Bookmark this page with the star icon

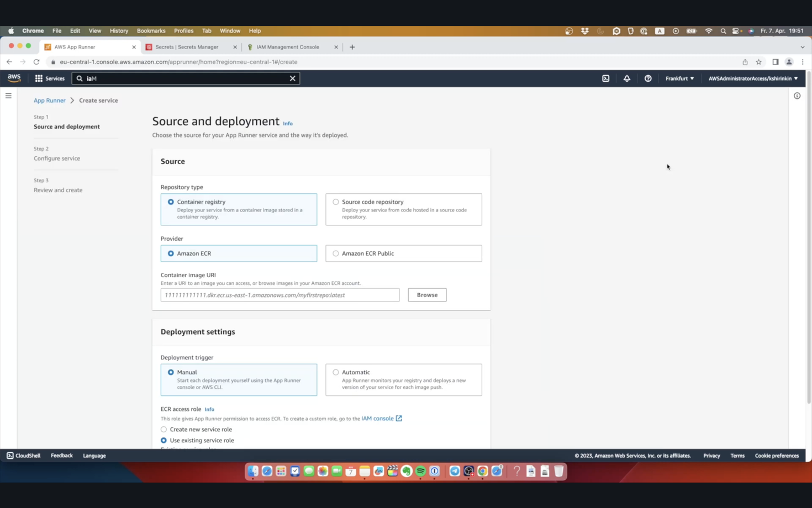point(758,62)
